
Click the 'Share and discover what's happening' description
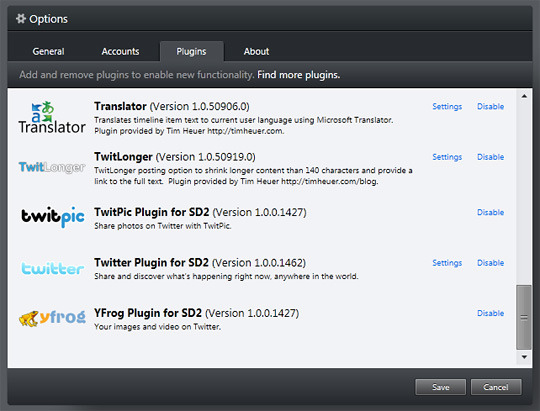click(226, 276)
